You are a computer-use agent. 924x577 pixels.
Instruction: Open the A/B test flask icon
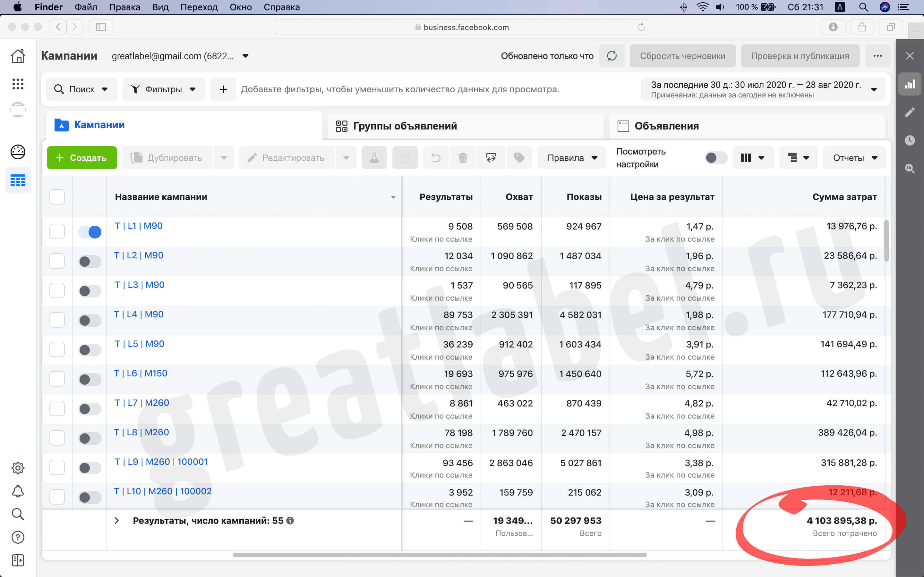click(374, 158)
